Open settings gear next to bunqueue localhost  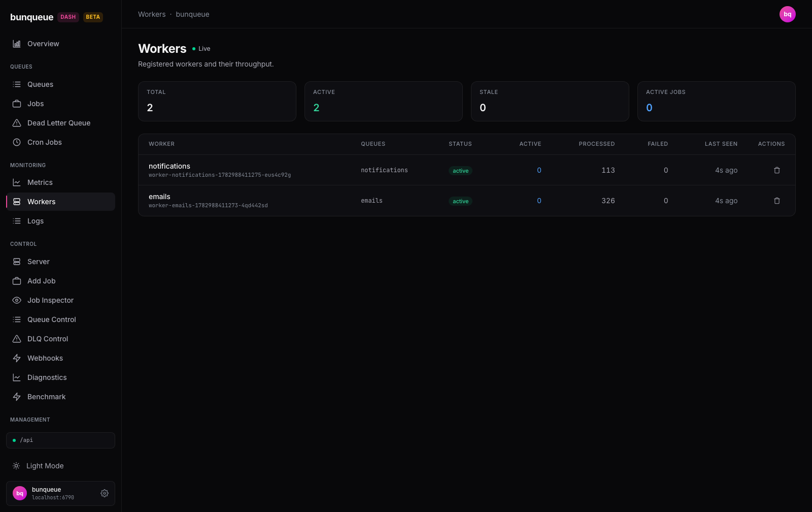[x=105, y=493]
